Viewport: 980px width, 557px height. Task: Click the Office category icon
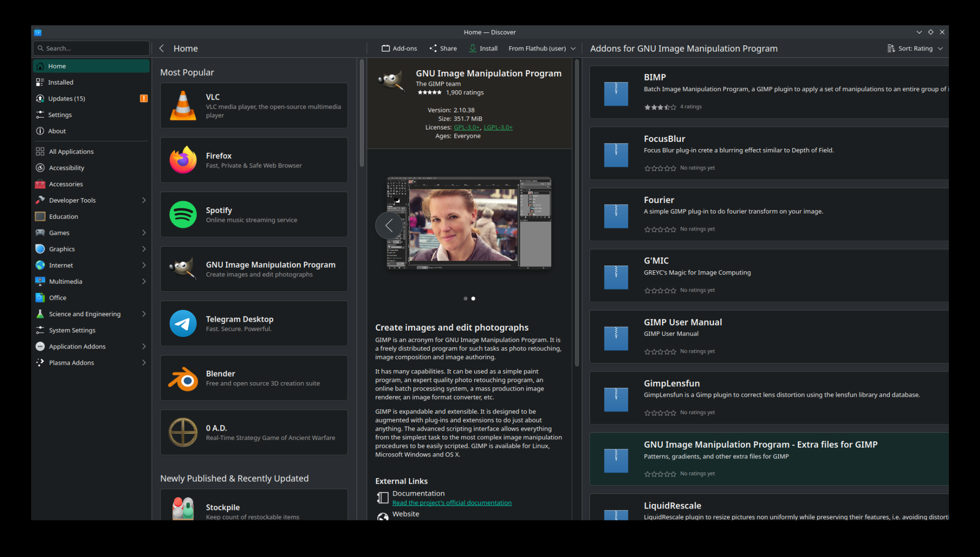tap(40, 298)
